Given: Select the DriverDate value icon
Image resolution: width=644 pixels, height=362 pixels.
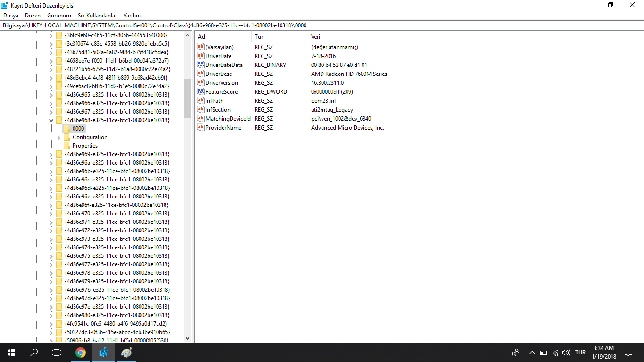Looking at the screenshot, I should pyautogui.click(x=201, y=56).
